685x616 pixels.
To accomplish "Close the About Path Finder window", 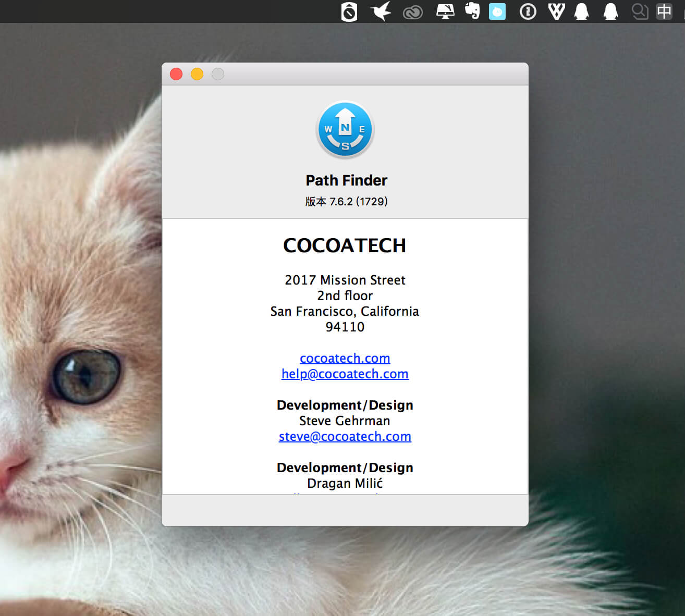I will pyautogui.click(x=176, y=74).
